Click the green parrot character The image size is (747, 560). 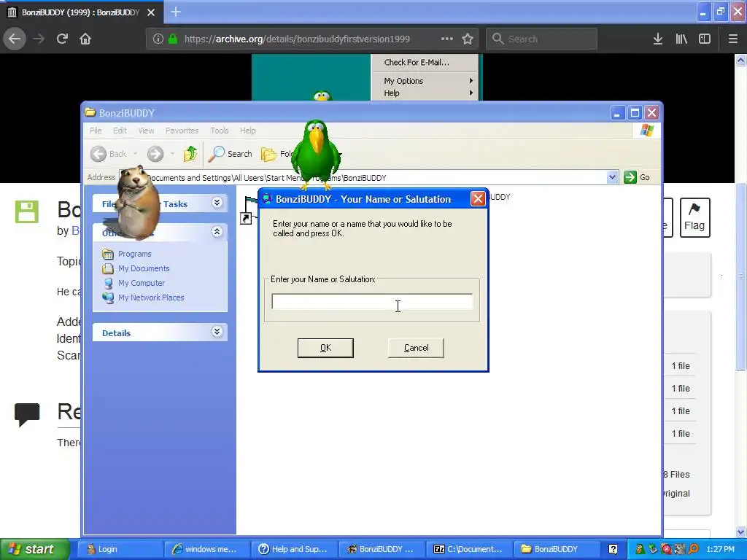(x=316, y=153)
